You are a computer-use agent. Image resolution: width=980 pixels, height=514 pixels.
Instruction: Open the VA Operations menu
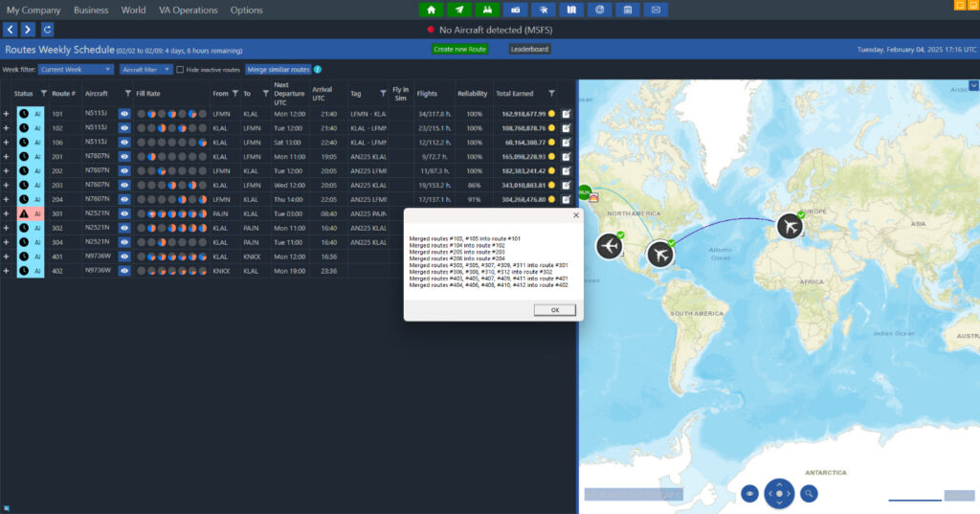point(189,10)
